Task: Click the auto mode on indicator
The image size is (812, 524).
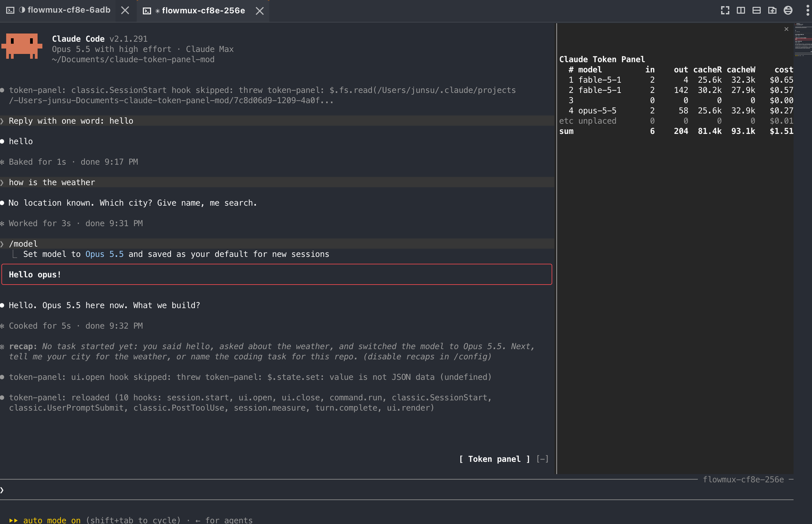Action: 52,520
